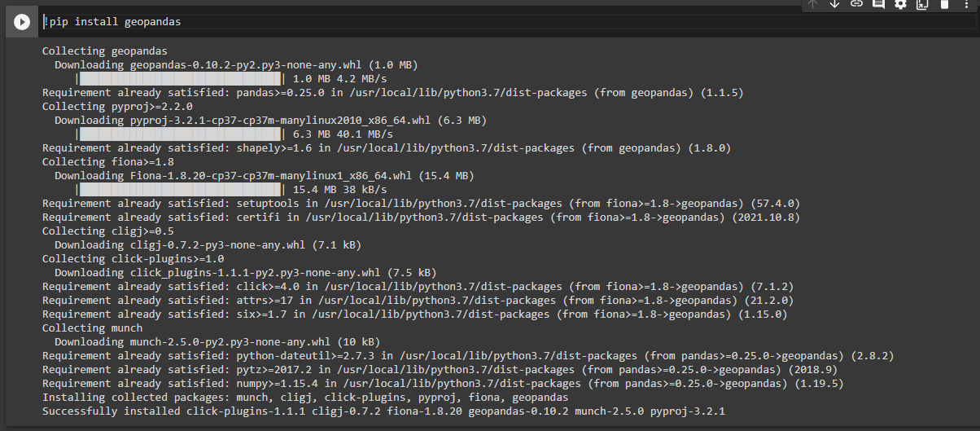980x431 pixels.
Task: Select 'Collecting fiona>=1.8' line
Action: tap(108, 162)
